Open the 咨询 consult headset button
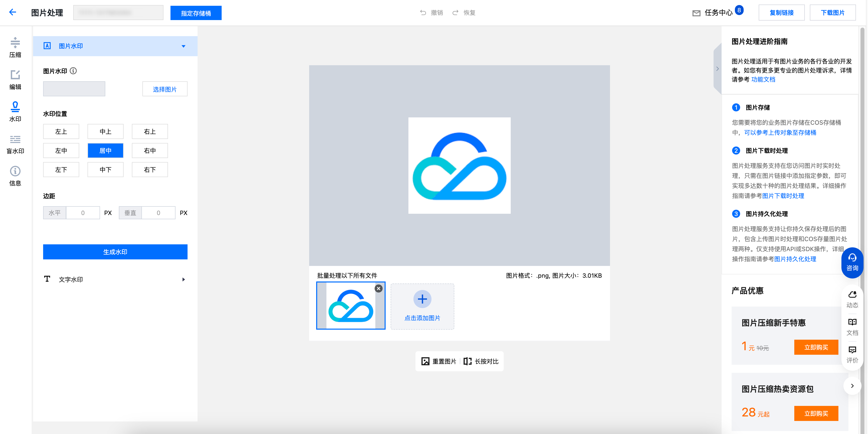 click(x=852, y=263)
